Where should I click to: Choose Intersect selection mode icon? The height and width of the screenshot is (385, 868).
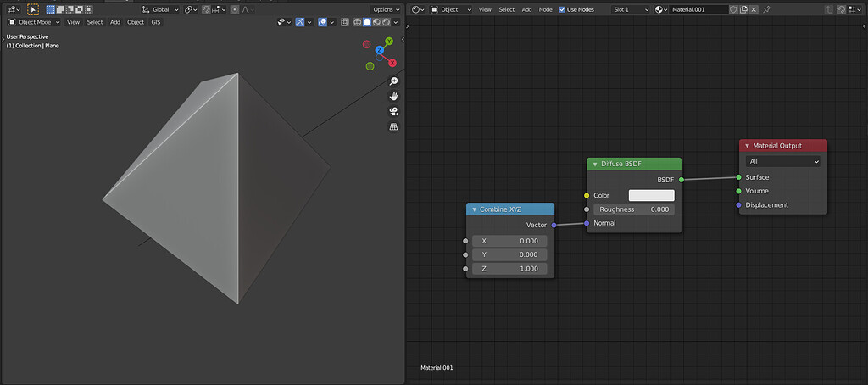[x=88, y=9]
